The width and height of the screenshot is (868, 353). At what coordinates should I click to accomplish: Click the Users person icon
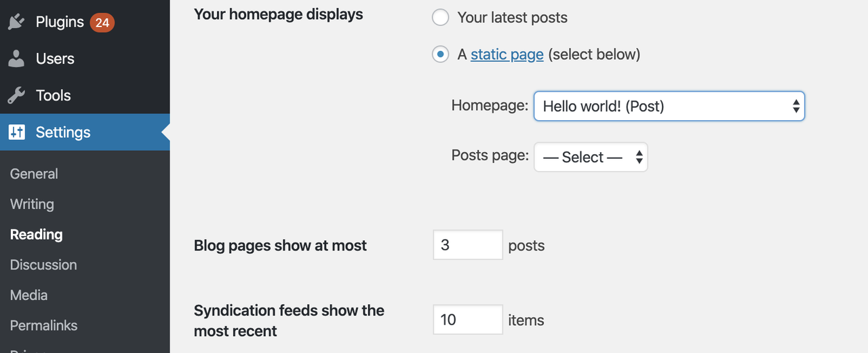(x=16, y=58)
